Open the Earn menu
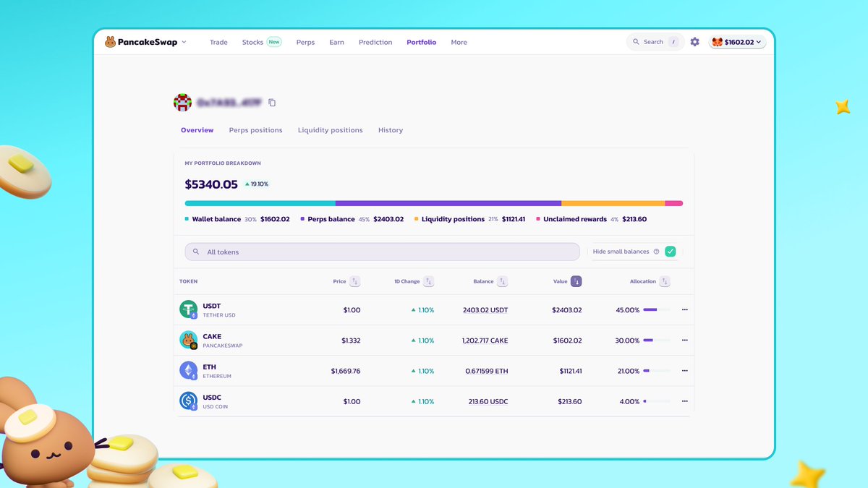Viewport: 868px width, 488px height. [x=336, y=42]
